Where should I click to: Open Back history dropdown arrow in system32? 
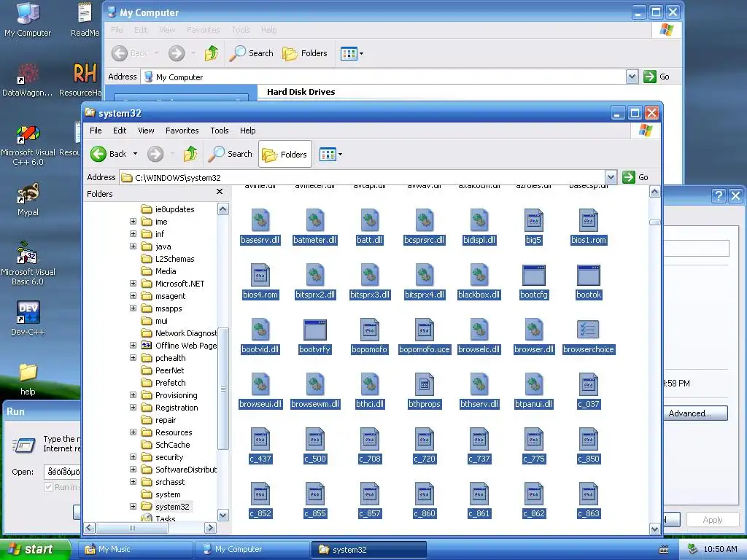[x=135, y=154]
